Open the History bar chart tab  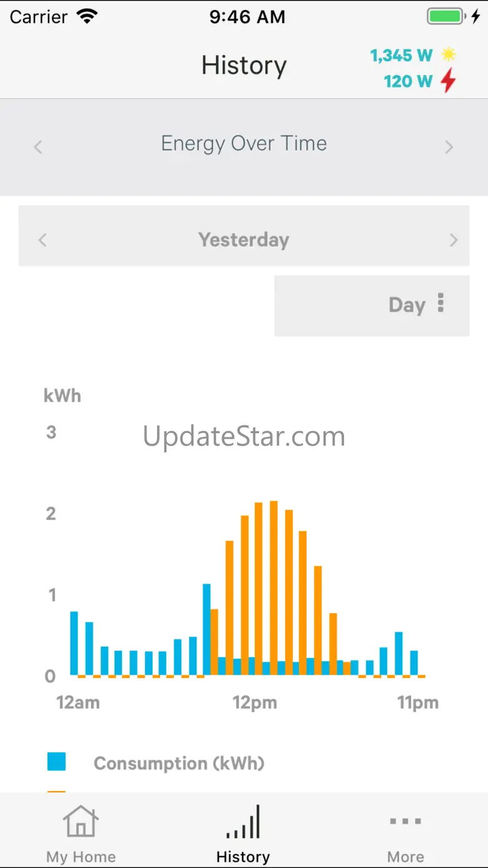click(243, 822)
